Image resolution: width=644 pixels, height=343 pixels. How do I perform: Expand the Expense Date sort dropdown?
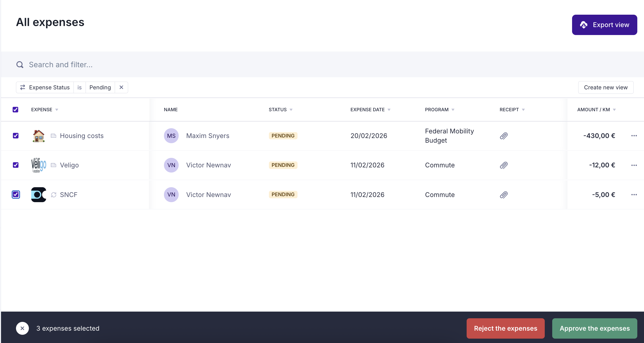pyautogui.click(x=389, y=110)
